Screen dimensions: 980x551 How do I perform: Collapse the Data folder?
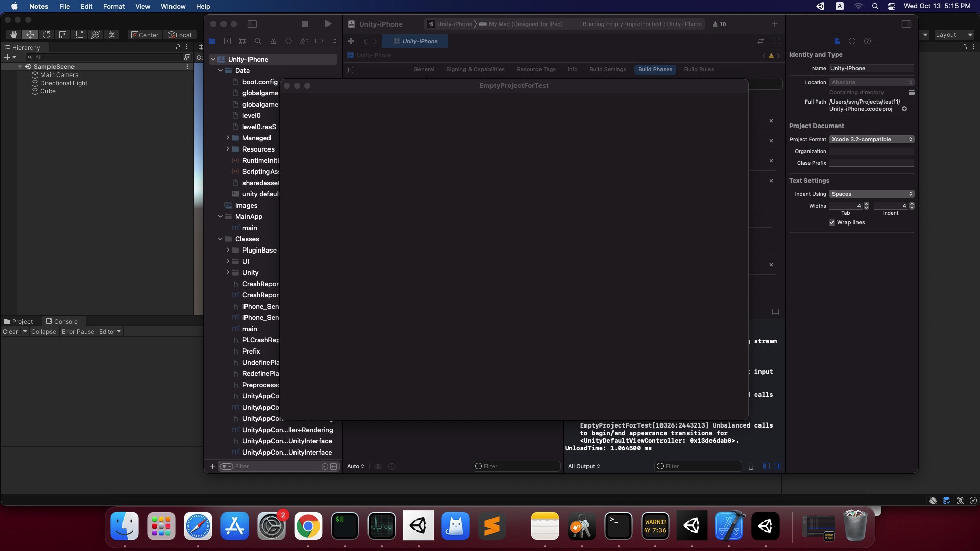pos(220,70)
